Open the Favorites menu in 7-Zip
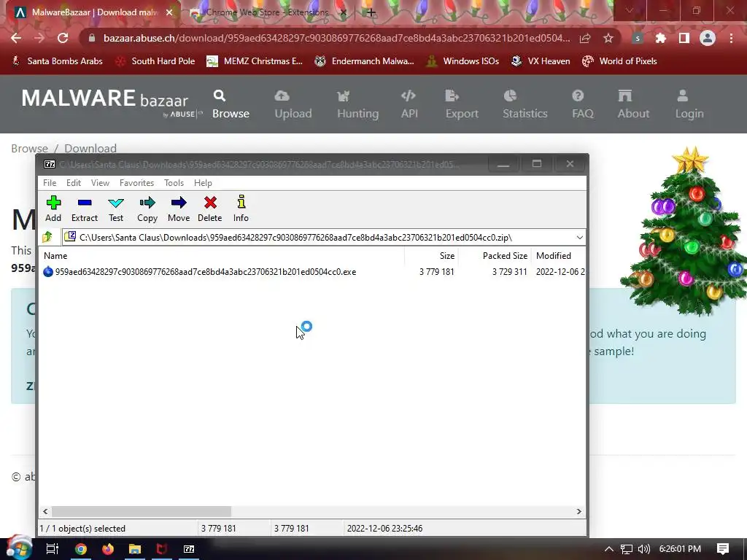Screen dimensions: 747x560 (x=136, y=183)
